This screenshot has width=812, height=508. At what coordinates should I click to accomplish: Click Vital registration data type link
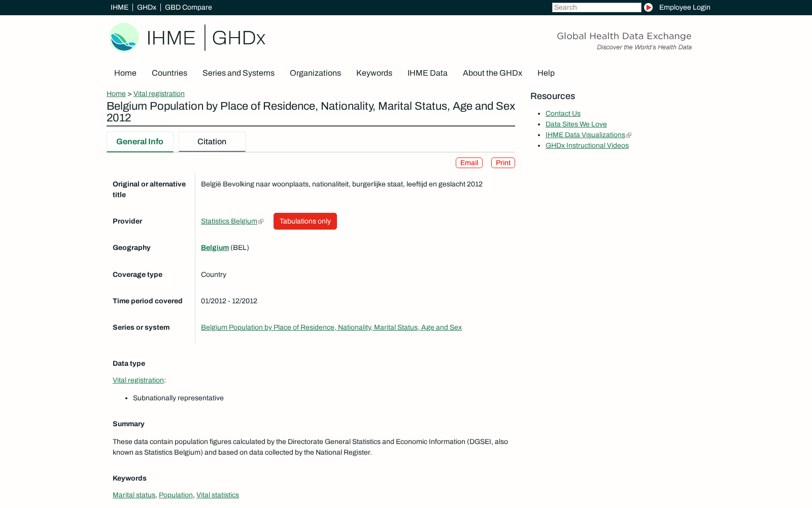click(138, 380)
